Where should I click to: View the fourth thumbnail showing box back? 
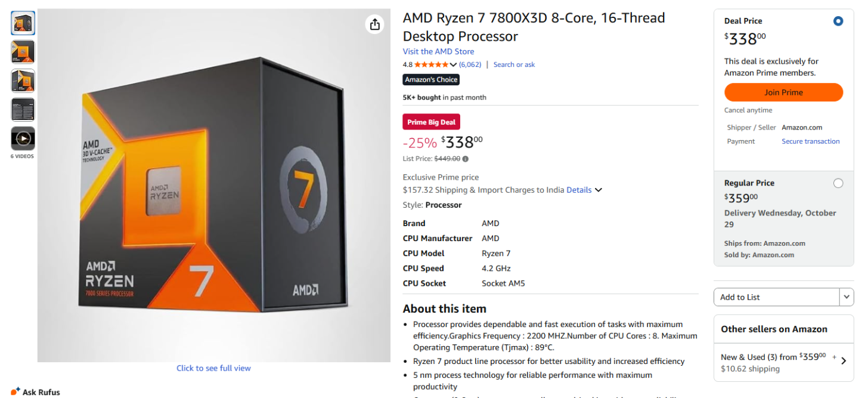23,110
